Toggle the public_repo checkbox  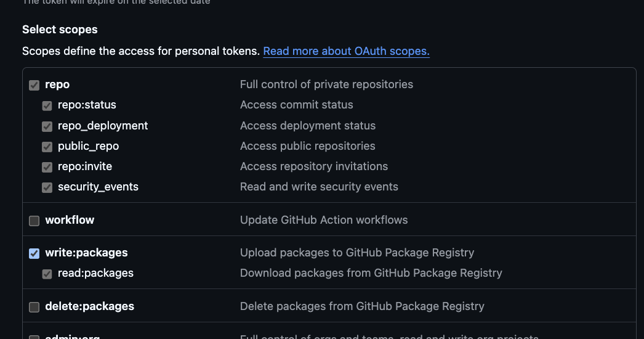click(47, 147)
